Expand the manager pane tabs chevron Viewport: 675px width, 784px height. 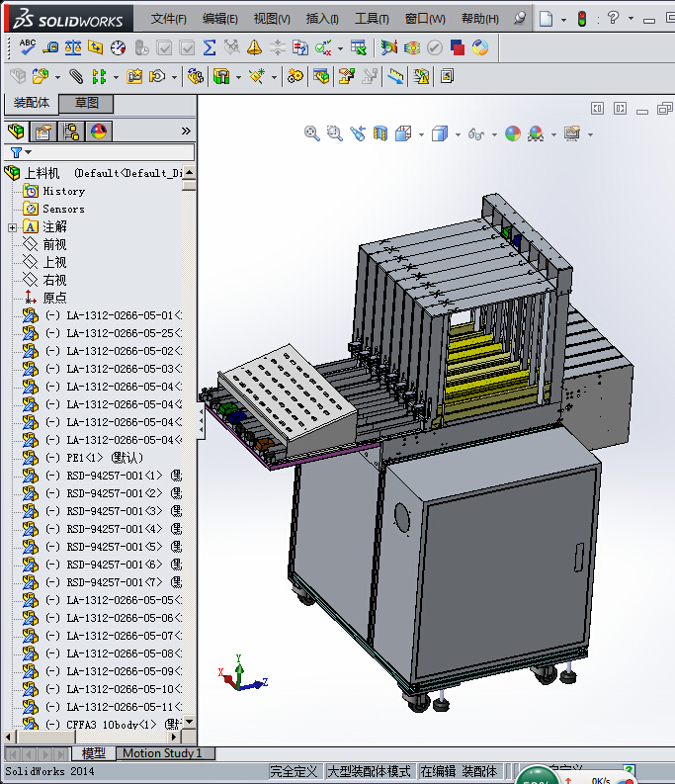point(186,131)
